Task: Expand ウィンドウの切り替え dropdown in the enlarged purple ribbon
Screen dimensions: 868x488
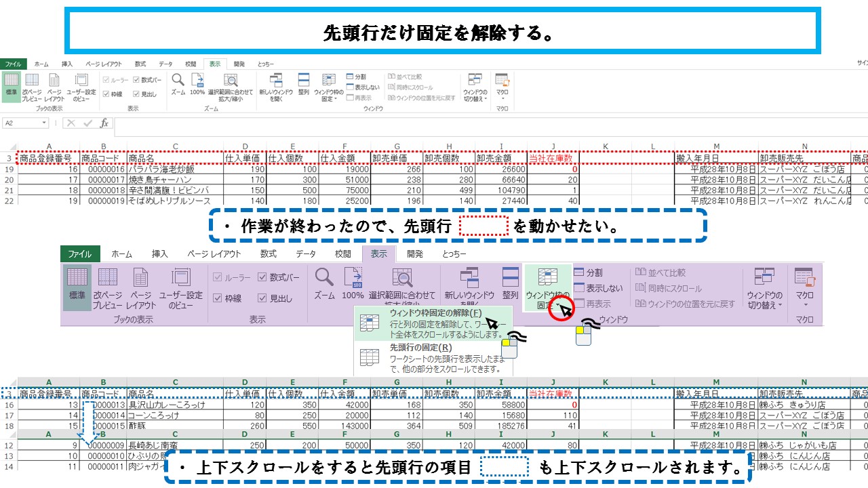Action: click(764, 287)
